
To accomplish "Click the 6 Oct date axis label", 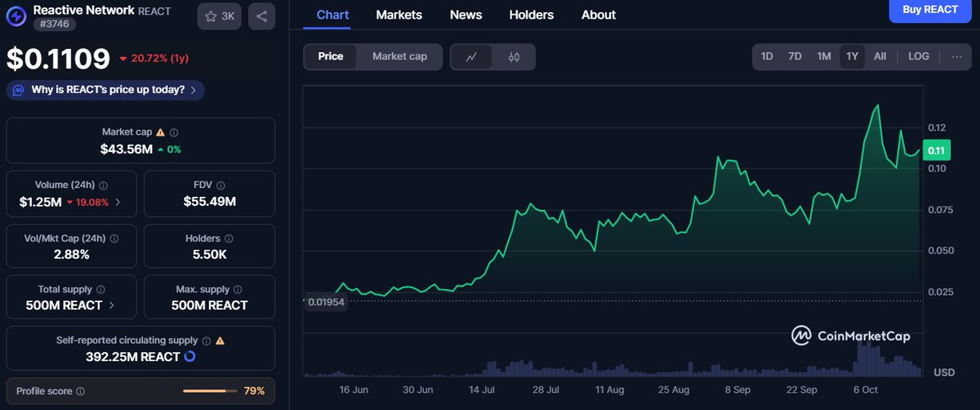I will click(x=864, y=390).
